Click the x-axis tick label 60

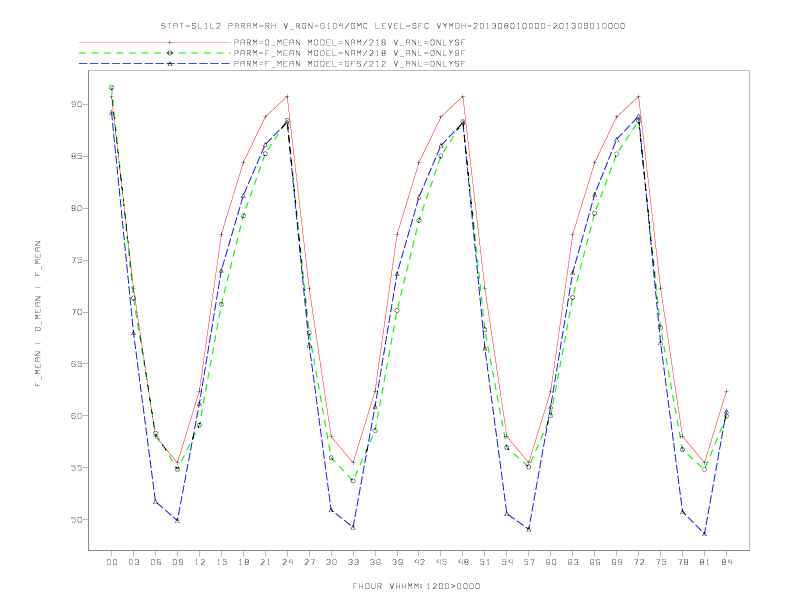point(551,562)
